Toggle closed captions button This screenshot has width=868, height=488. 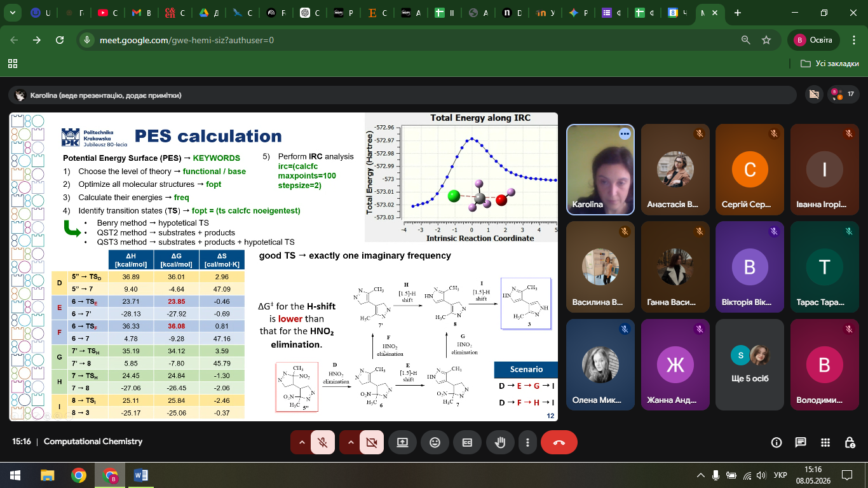(x=467, y=442)
